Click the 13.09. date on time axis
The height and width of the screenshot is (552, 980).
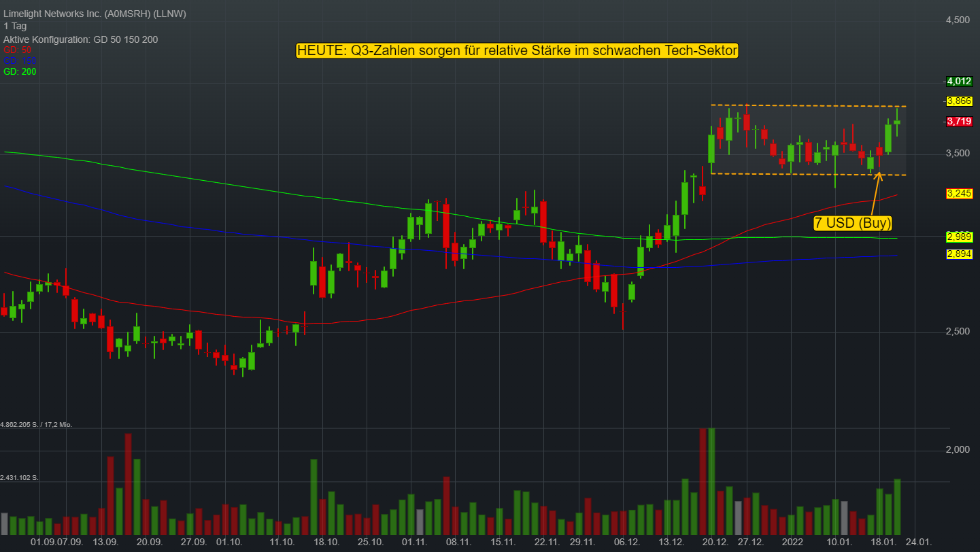pos(106,542)
